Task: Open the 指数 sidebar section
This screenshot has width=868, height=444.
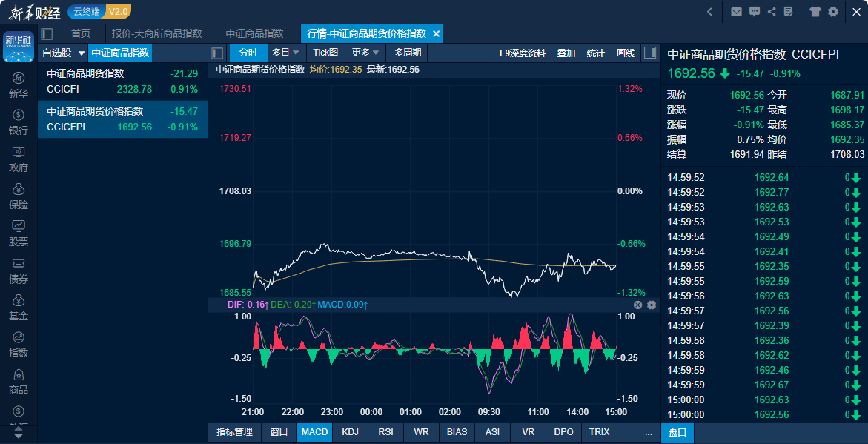Action: (x=19, y=345)
